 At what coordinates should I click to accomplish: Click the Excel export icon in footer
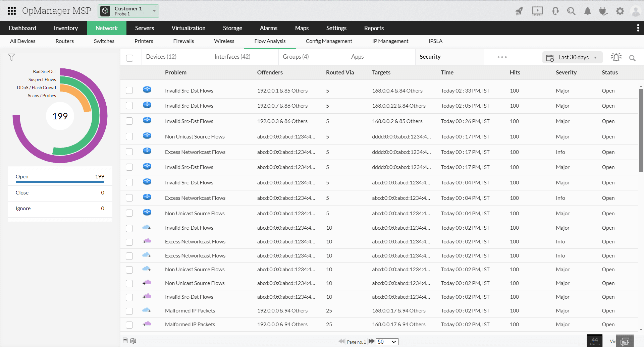(133, 341)
